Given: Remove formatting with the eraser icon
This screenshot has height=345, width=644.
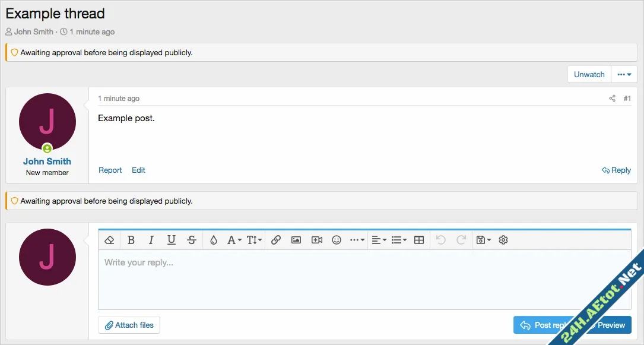Looking at the screenshot, I should (x=109, y=240).
